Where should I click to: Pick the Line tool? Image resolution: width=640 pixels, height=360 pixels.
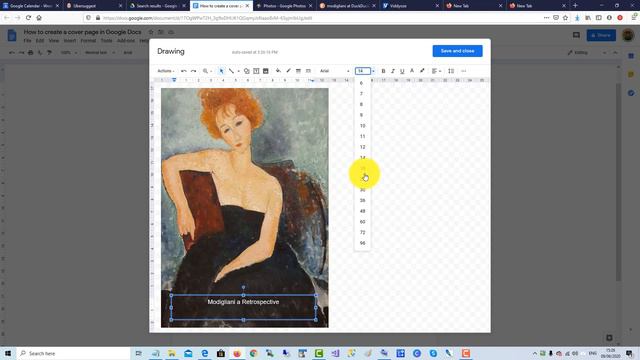pyautogui.click(x=231, y=71)
